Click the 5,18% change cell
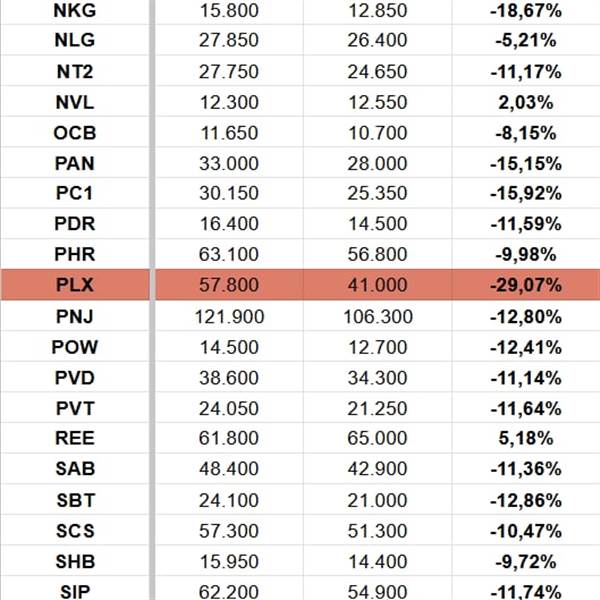This screenshot has height=600, width=600. click(524, 438)
